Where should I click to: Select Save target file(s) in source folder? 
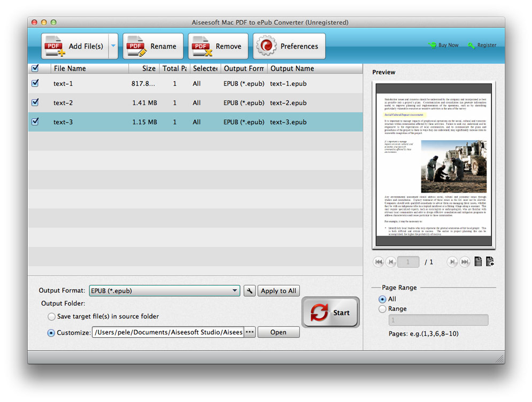51,316
